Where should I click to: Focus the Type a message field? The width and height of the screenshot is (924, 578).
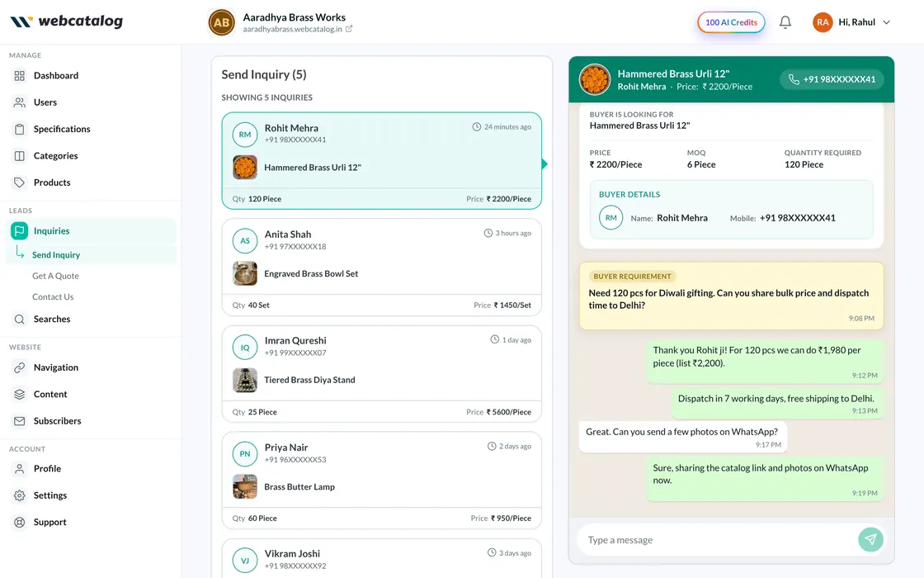(x=719, y=540)
